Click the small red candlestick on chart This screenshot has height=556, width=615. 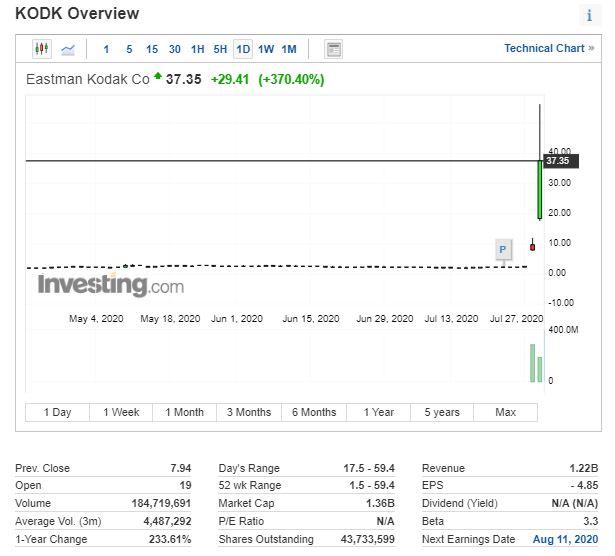coord(532,247)
